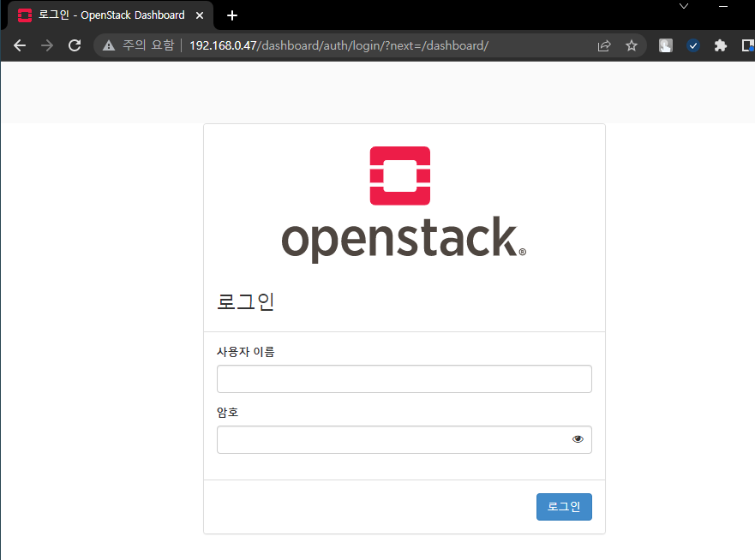
Task: Focus the 암호 password field
Action: click(404, 440)
